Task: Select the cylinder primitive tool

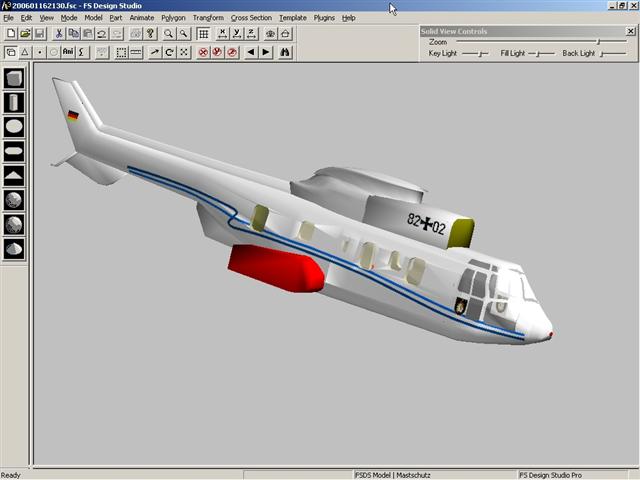Action: tap(14, 102)
